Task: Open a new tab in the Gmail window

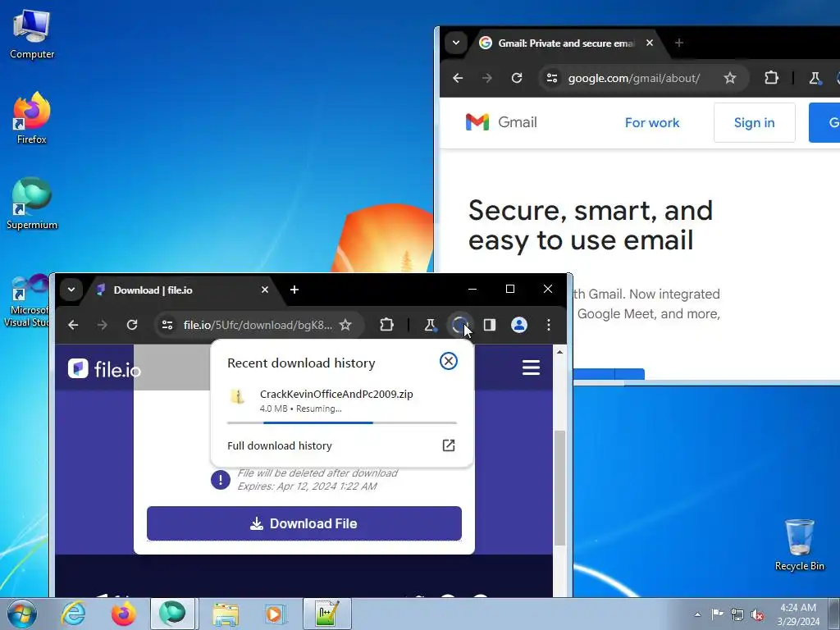Action: click(679, 43)
